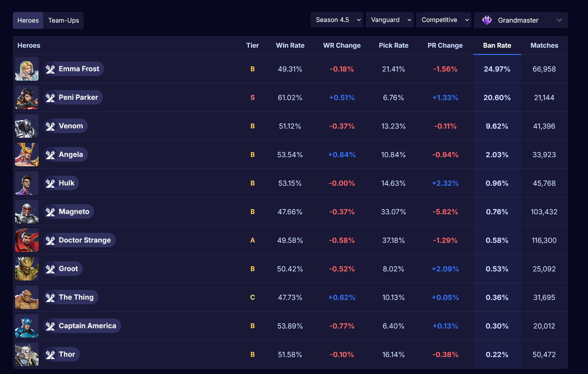Open Captain America's portrait image
The height and width of the screenshot is (374, 588).
coord(27,326)
